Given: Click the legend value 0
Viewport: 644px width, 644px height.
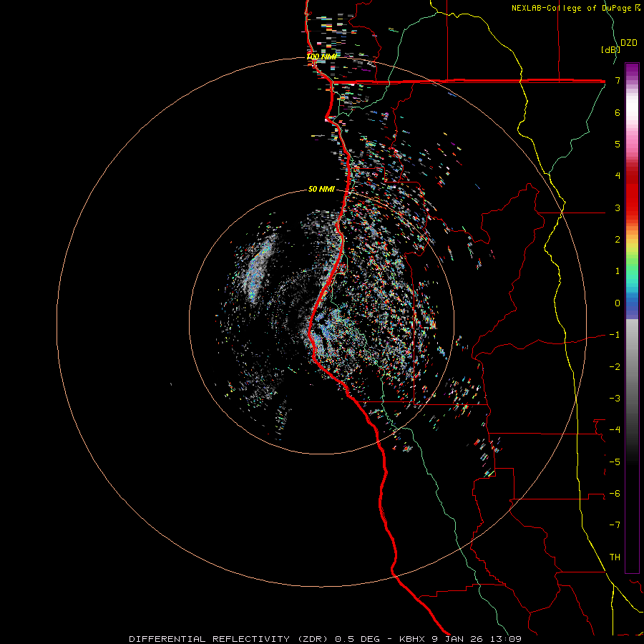Looking at the screenshot, I should pos(618,303).
